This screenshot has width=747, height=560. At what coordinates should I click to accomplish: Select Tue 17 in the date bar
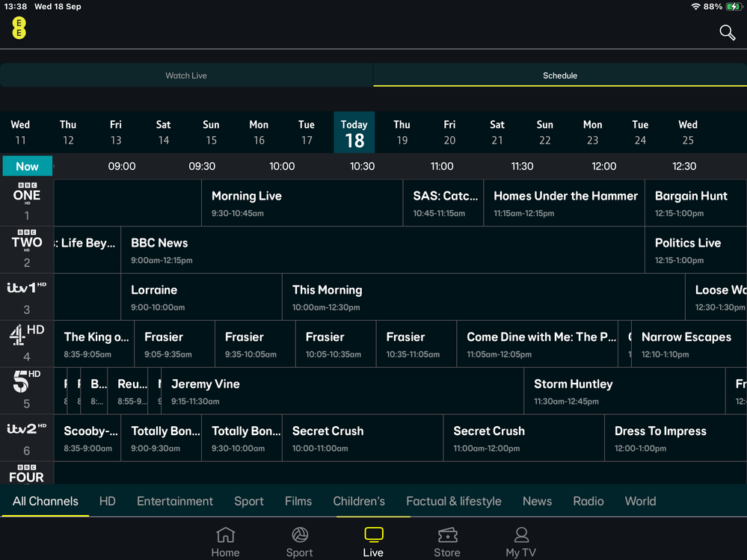click(307, 132)
